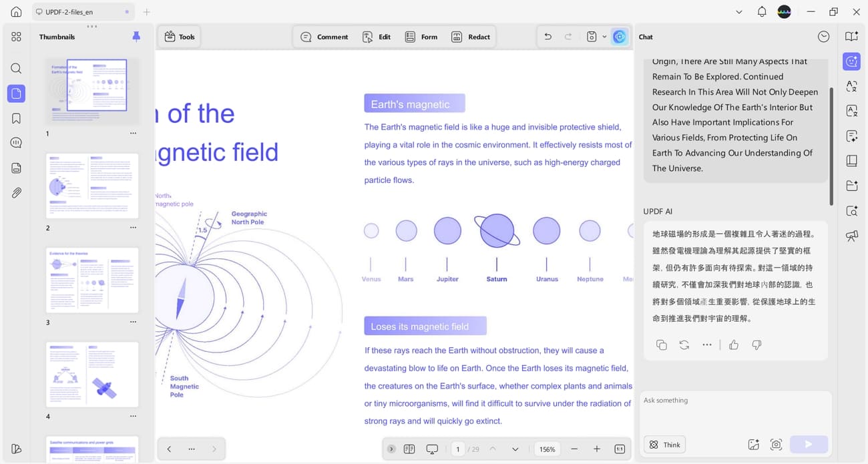
Task: Undo the last action
Action: point(548,37)
